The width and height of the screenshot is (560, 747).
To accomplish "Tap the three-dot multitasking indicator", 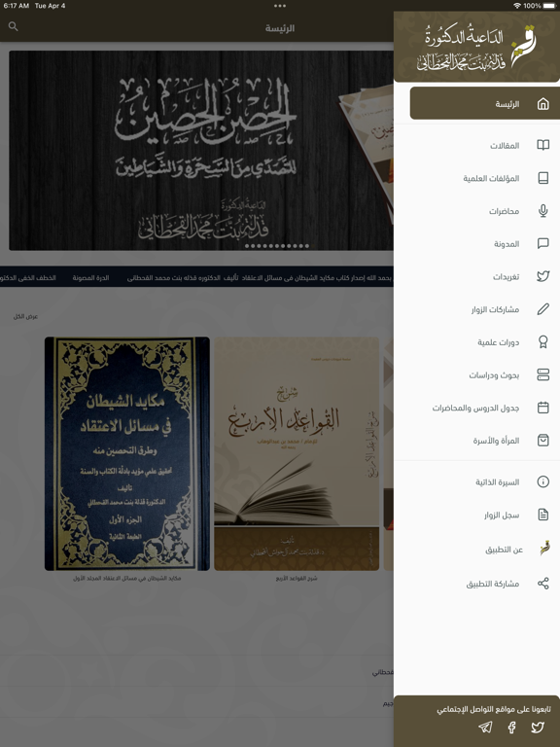I will (x=280, y=6).
